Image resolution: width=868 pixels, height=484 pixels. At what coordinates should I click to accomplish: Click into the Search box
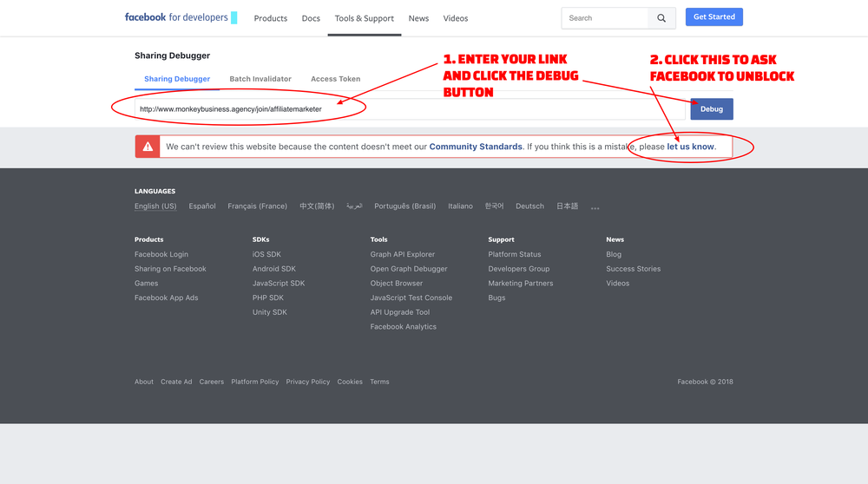coord(605,18)
